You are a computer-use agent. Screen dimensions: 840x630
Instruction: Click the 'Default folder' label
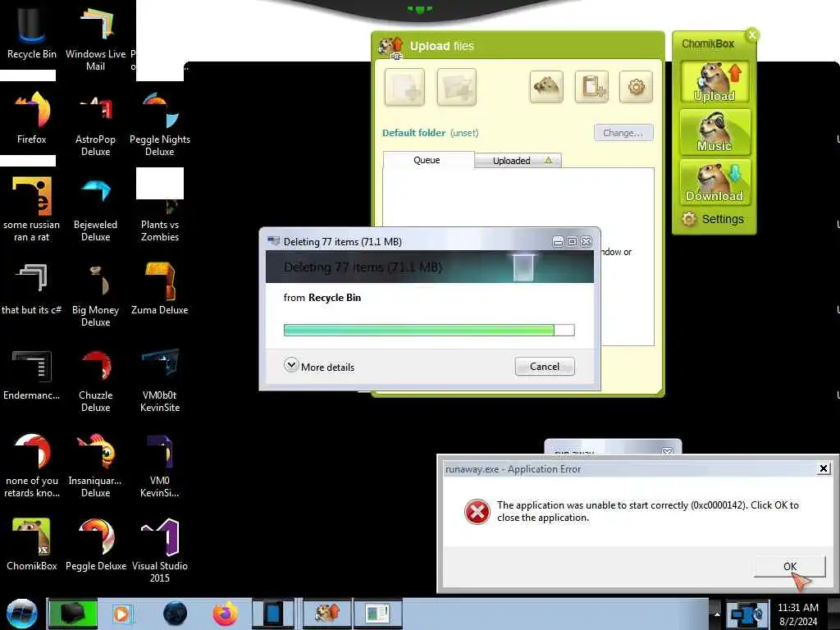point(413,133)
